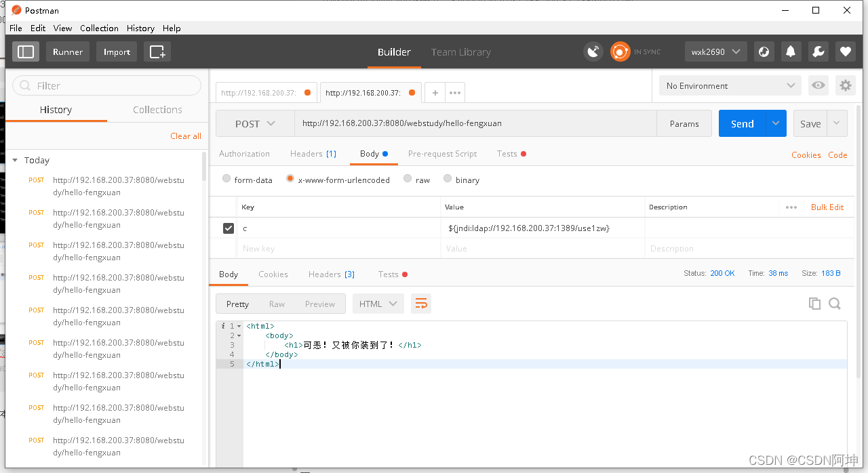Open No Environment dropdown
This screenshot has width=868, height=473.
[730, 85]
